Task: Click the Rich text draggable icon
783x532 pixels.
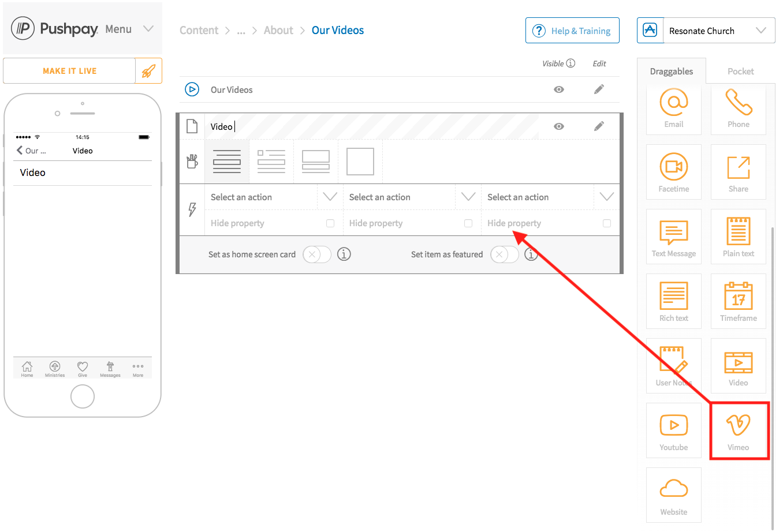Action: (x=673, y=301)
